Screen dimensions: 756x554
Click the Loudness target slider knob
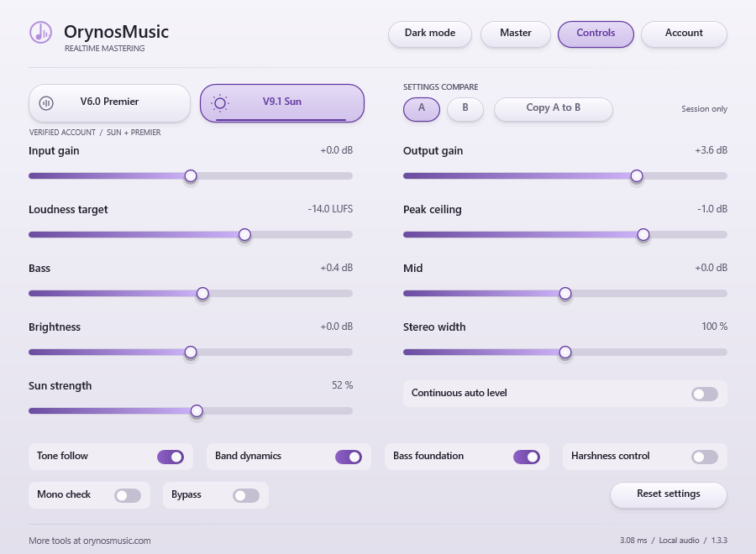coord(245,234)
